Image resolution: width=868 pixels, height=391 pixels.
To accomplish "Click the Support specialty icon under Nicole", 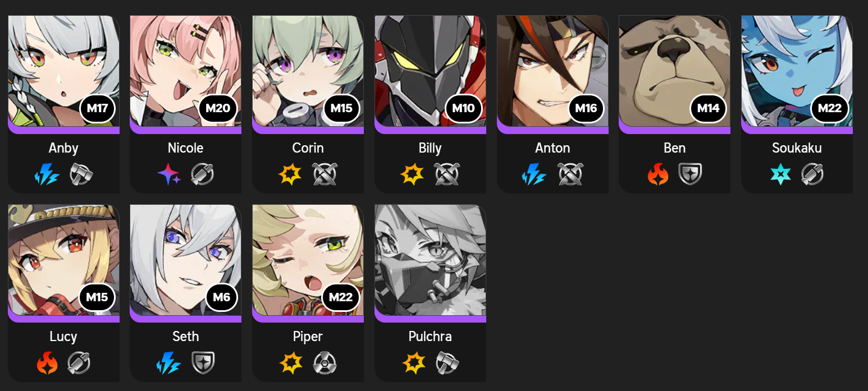I will pyautogui.click(x=202, y=174).
